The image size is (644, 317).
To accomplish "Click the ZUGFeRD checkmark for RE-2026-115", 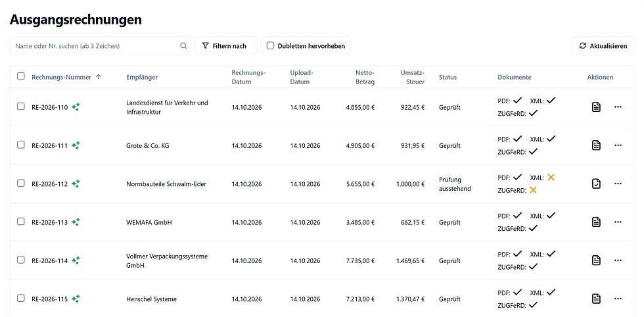I will [x=533, y=305].
